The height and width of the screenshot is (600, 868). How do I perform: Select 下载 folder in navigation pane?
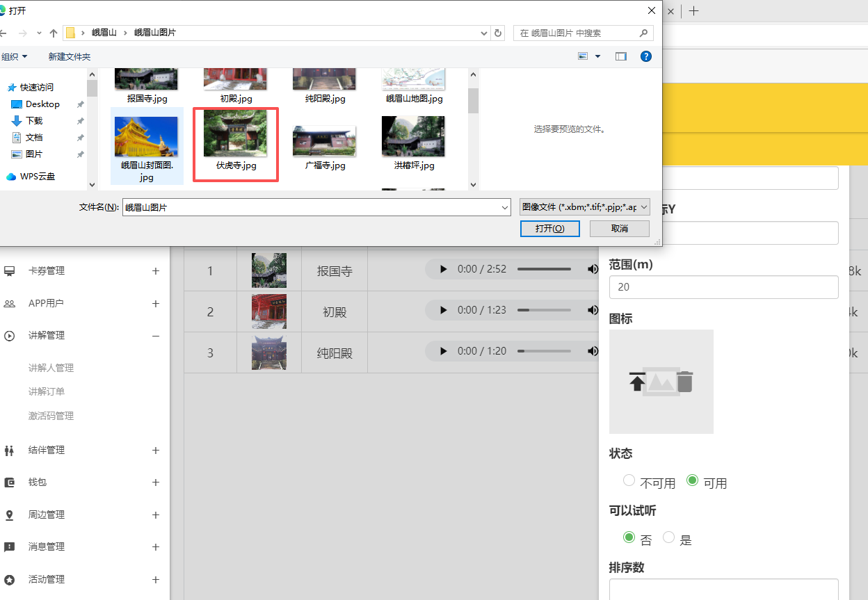(x=34, y=121)
